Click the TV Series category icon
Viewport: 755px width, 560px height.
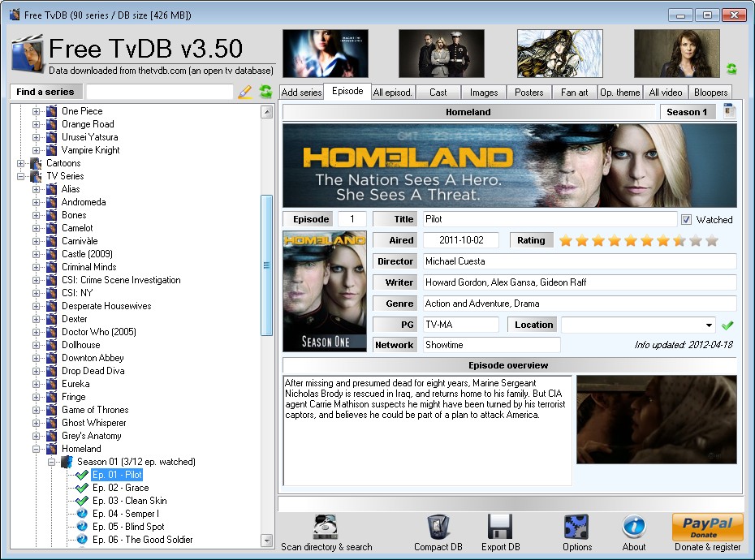[x=36, y=176]
